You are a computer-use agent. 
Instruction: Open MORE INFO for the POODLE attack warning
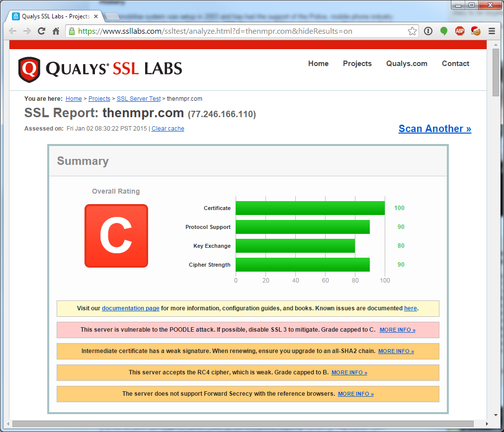click(397, 330)
